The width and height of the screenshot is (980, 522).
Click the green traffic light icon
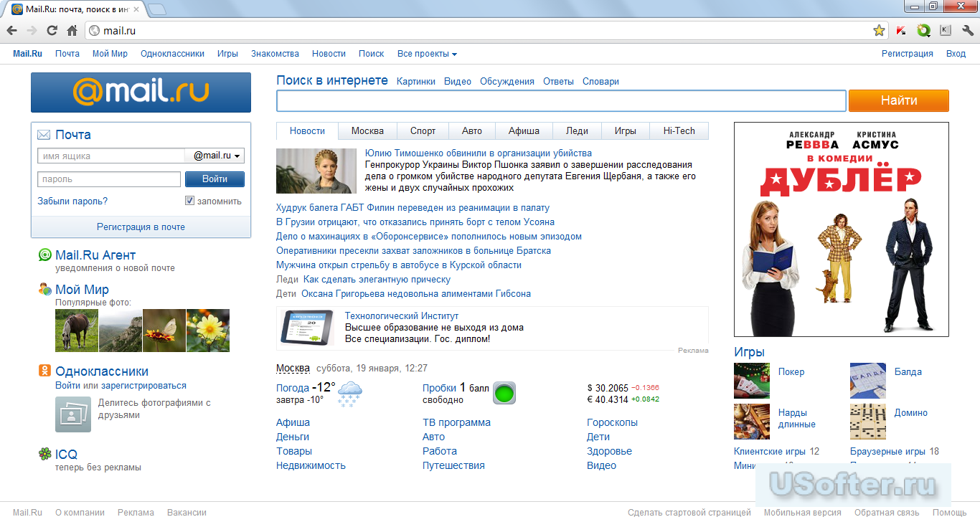click(x=505, y=393)
